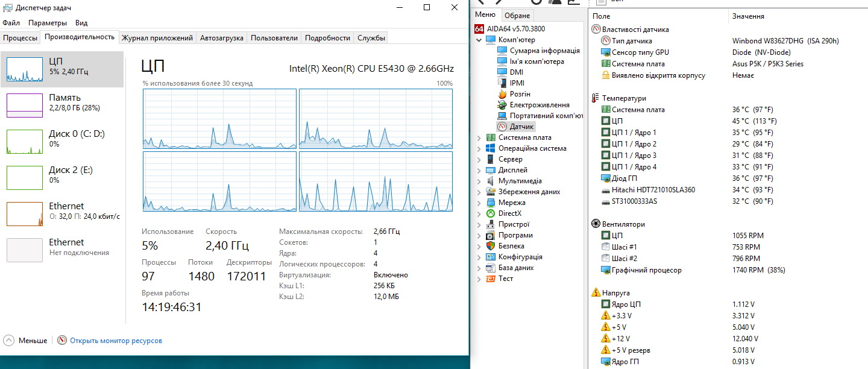868x369 pixels.
Task: Click the Безпека shield icon
Action: pyautogui.click(x=490, y=246)
